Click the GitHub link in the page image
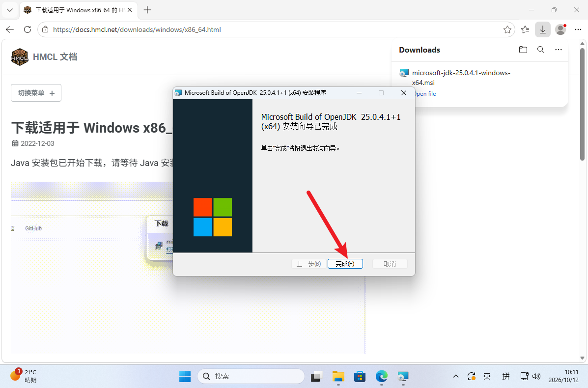The width and height of the screenshot is (588, 388). pos(33,228)
